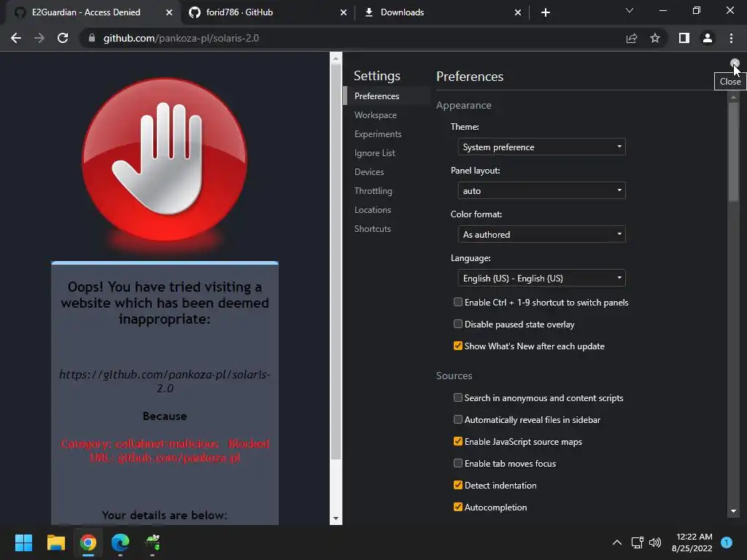The image size is (747, 560).
Task: Uncheck Enable JavaScript source maps
Action: tap(458, 441)
